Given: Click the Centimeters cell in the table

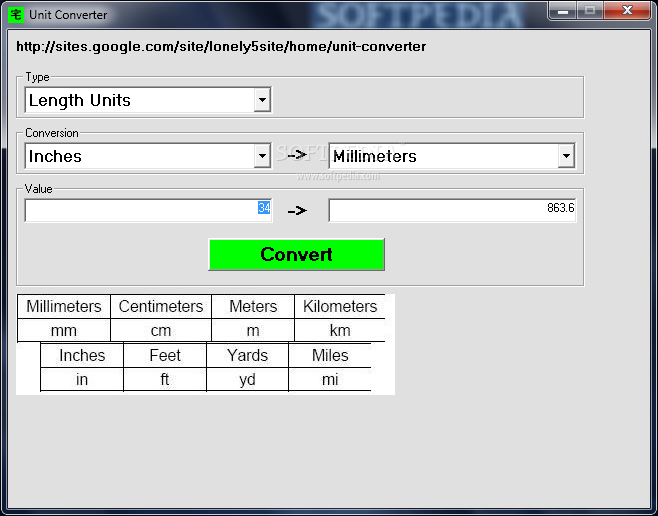Looking at the screenshot, I should pyautogui.click(x=161, y=307).
